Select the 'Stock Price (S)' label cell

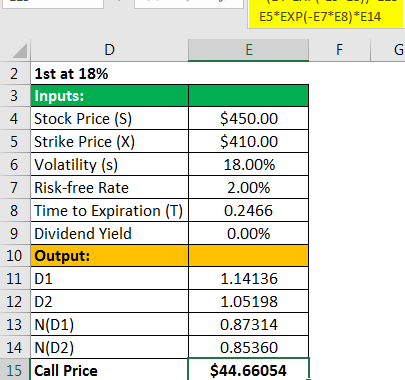(109, 118)
